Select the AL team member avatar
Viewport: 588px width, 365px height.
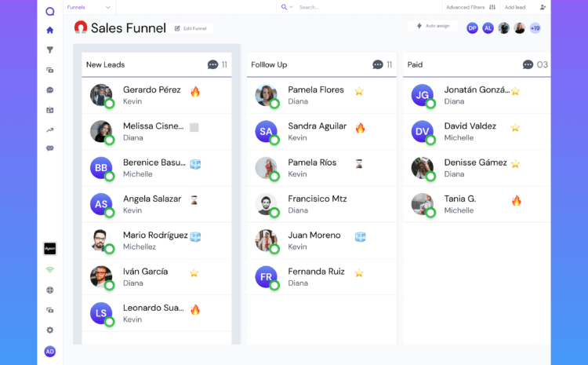[488, 28]
